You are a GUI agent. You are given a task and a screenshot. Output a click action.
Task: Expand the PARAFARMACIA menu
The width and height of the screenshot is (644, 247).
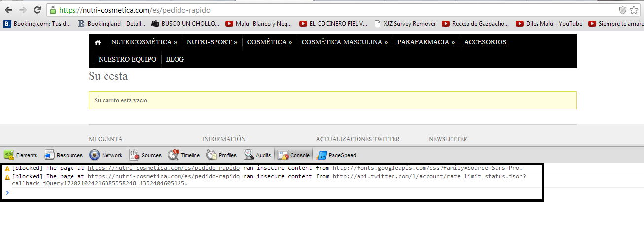tap(426, 42)
